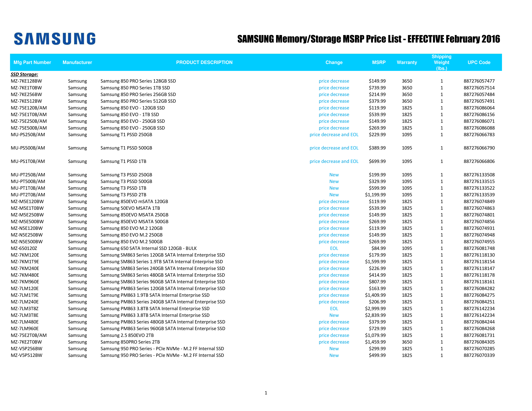532x411 pixels.
Task: Click the PRODUCT DESCRIPTION column header
Action: pos(204,62)
